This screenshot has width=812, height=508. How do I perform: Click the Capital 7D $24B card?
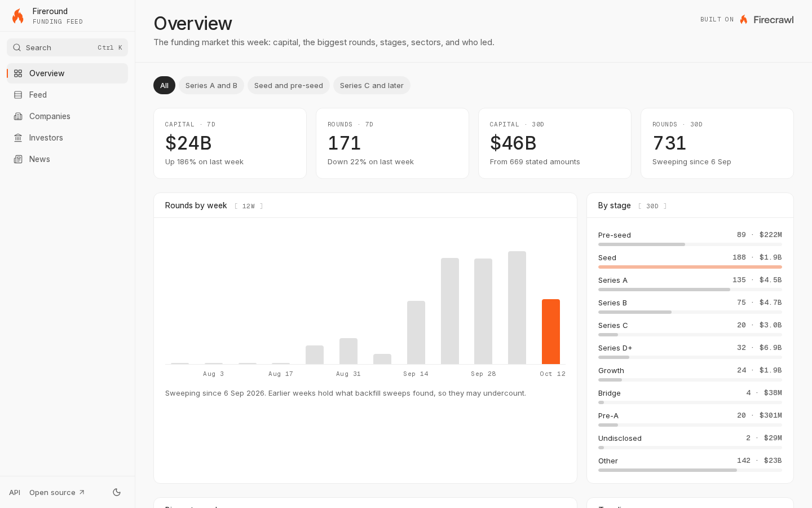click(x=230, y=143)
